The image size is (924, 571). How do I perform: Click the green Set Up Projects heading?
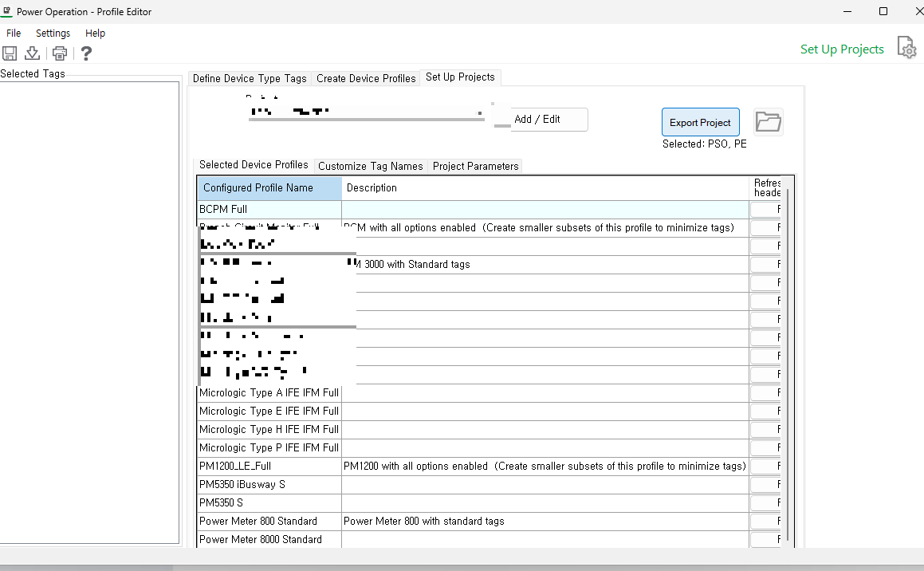tap(842, 49)
